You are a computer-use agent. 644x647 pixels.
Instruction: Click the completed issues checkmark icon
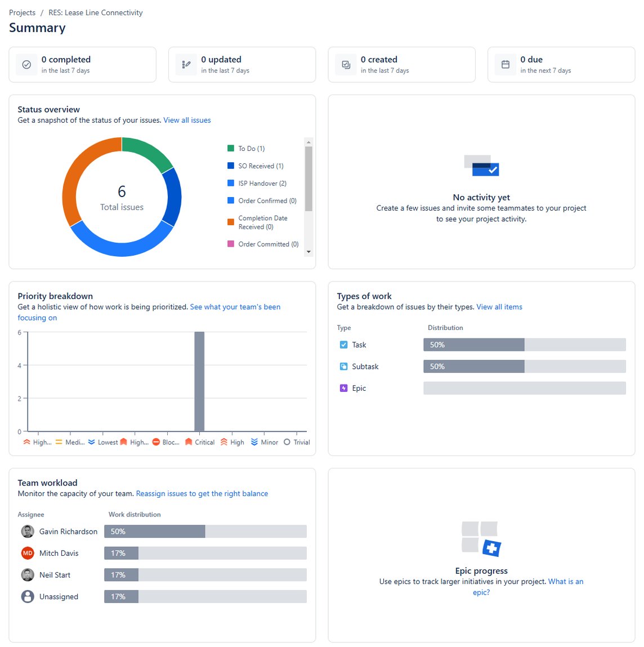(x=26, y=64)
